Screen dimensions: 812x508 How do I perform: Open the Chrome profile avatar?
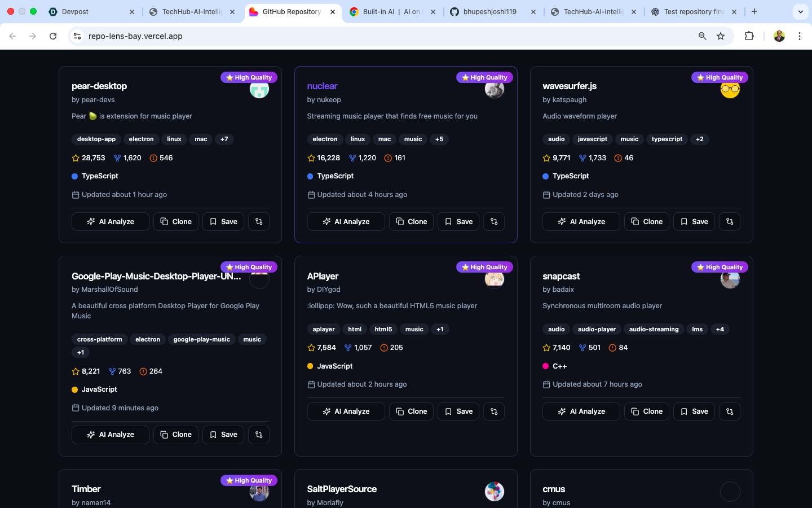pos(779,36)
